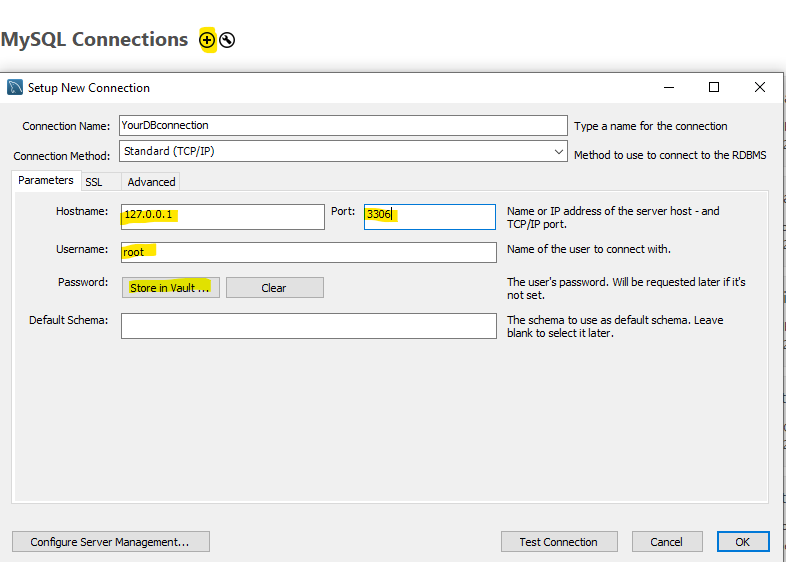Click the Default Schema label
786x562 pixels.
[68, 320]
